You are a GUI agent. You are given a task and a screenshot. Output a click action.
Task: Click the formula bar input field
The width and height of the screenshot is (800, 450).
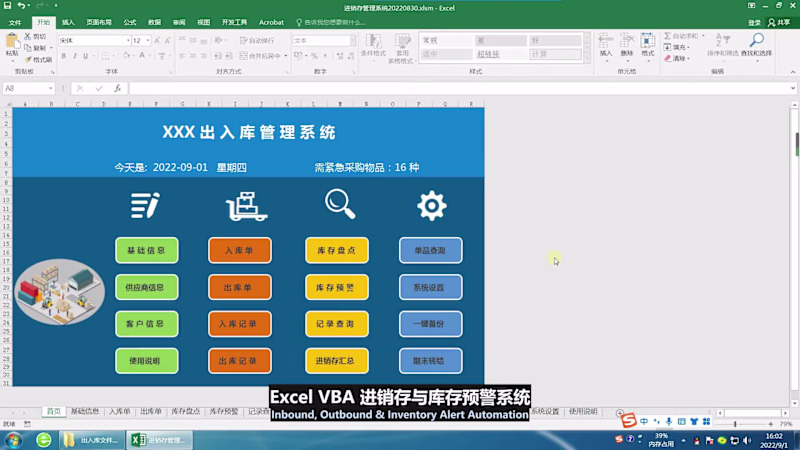pos(459,88)
